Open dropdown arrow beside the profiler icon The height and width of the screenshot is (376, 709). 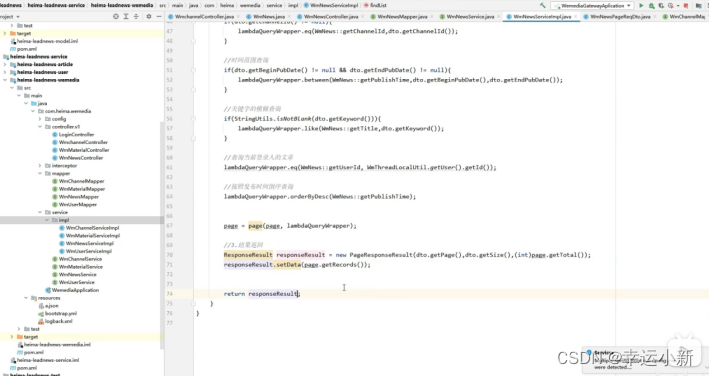tap(678, 6)
